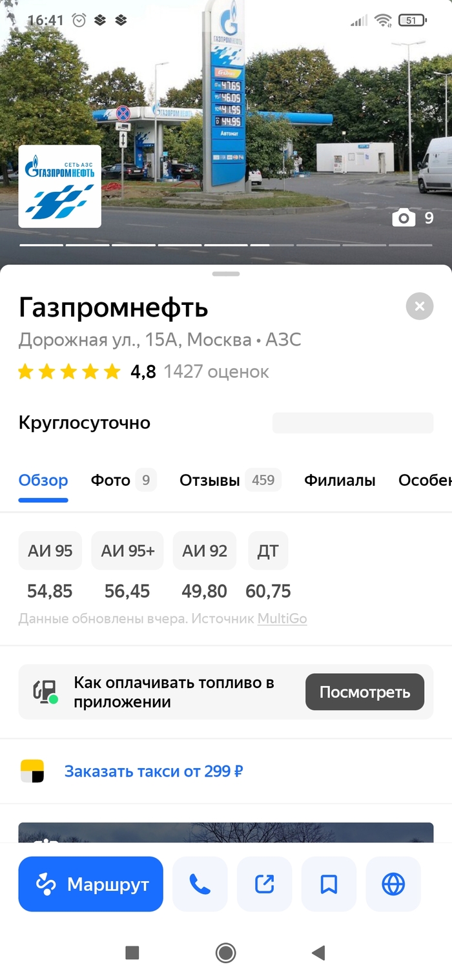Open the MultiGo source link
The width and height of the screenshot is (452, 980).
282,619
